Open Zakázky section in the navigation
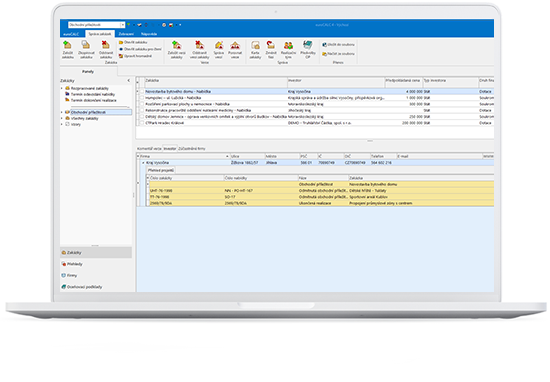Screen dimensions: 550x382 [96, 253]
